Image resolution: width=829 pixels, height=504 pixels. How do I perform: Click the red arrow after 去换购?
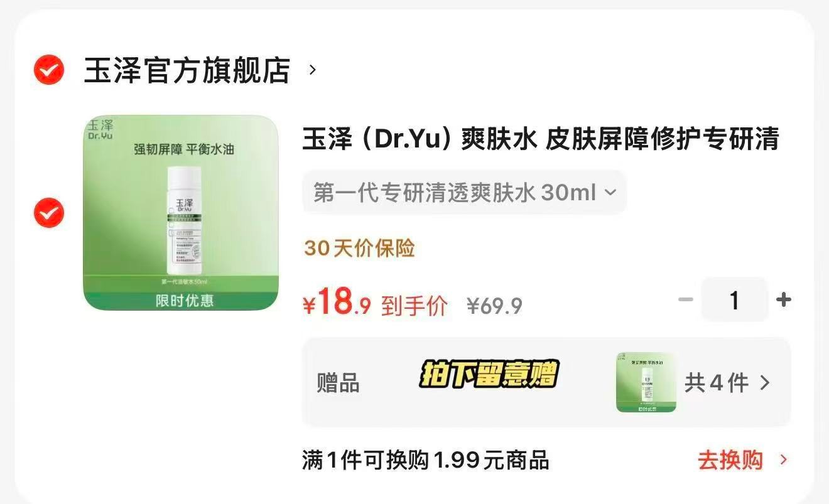(783, 460)
